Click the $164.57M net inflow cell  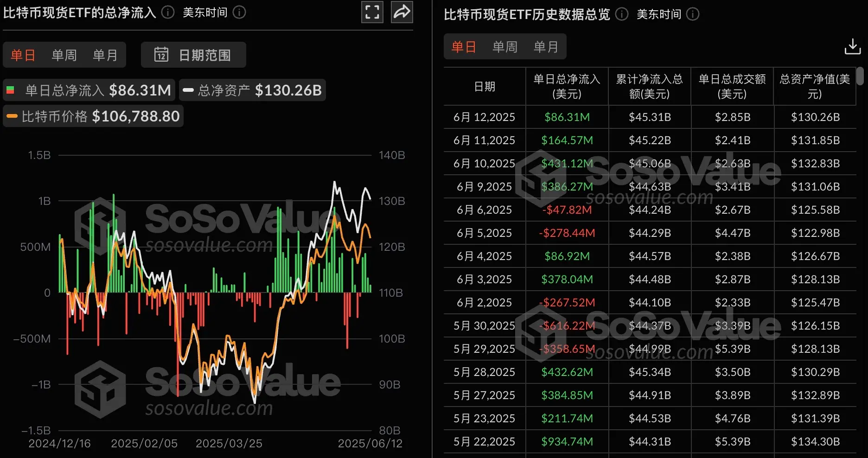(567, 140)
